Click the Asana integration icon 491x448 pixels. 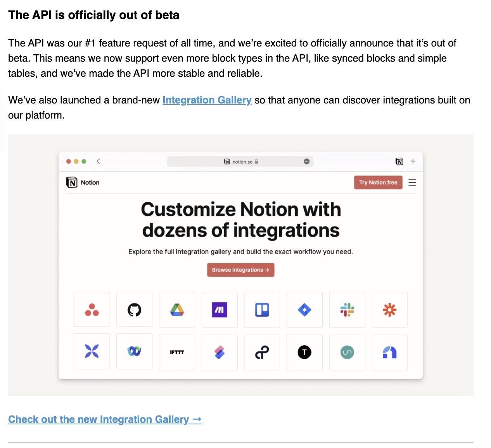tap(92, 310)
